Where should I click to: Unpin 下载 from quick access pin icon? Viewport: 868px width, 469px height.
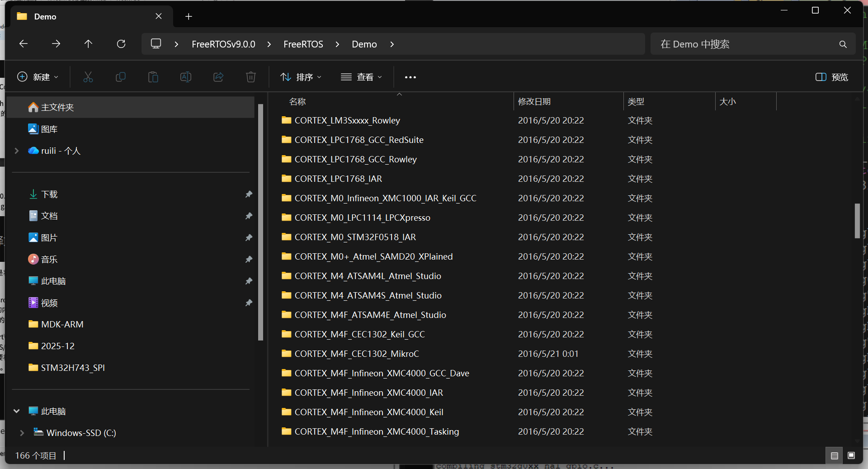249,194
